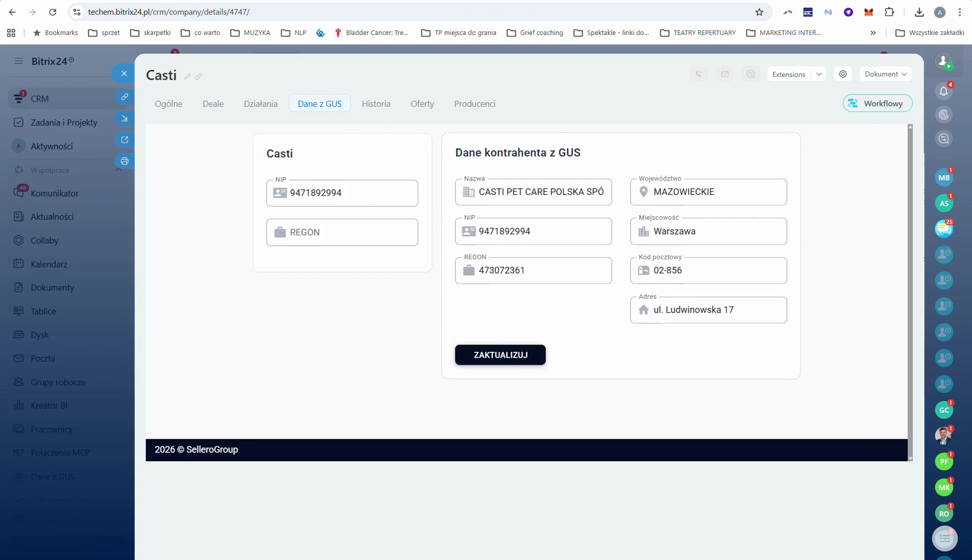Open Tablice in the left menu
Viewport: 972px width, 560px height.
coord(43,311)
